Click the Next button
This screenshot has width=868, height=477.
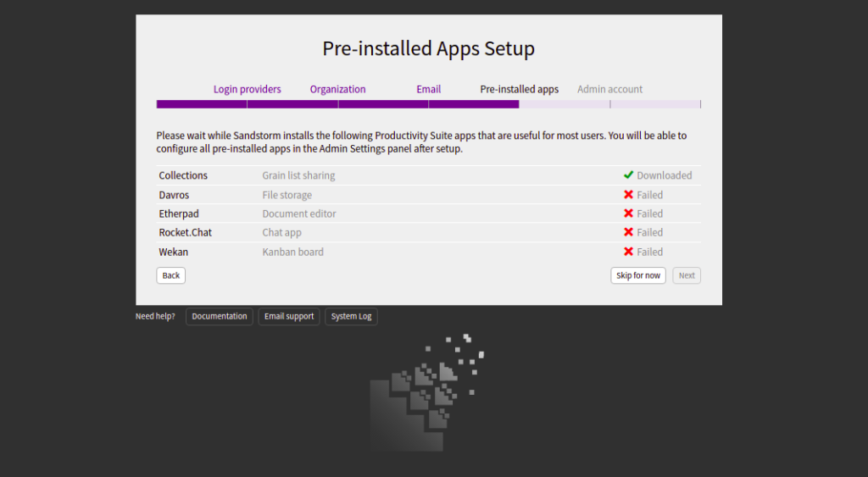pos(687,275)
